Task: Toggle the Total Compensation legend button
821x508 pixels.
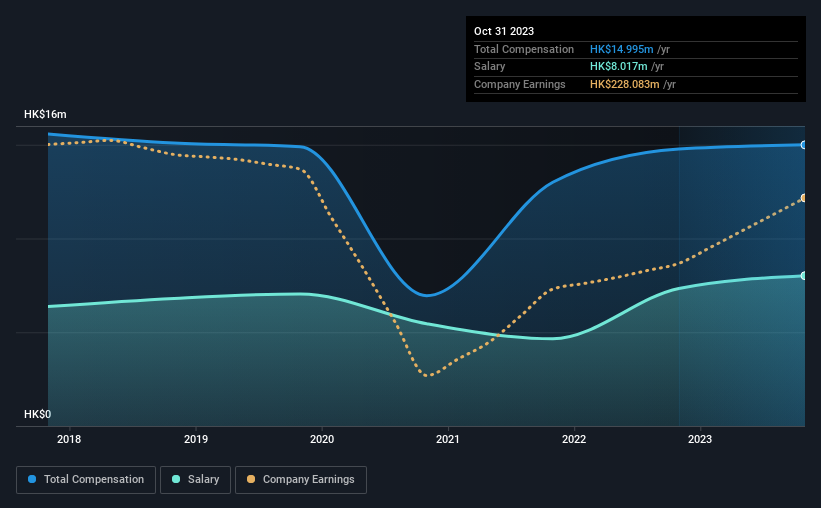Action: [86, 479]
